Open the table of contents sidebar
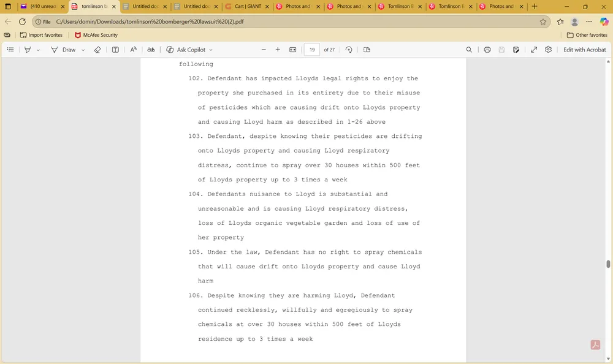613x364 pixels. [x=10, y=50]
